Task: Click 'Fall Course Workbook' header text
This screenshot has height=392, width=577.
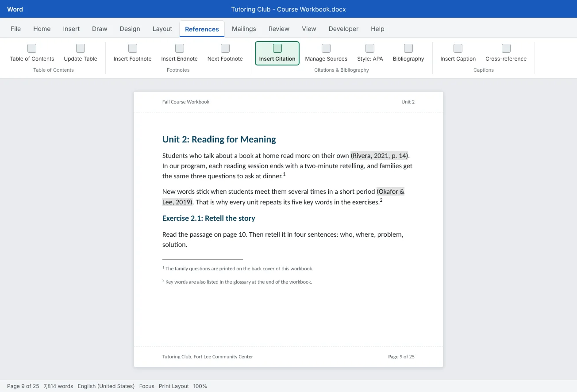Action: click(x=186, y=102)
